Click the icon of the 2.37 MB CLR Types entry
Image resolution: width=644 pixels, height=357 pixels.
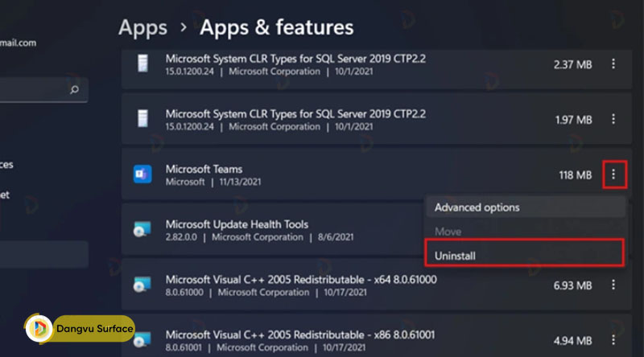click(x=142, y=64)
